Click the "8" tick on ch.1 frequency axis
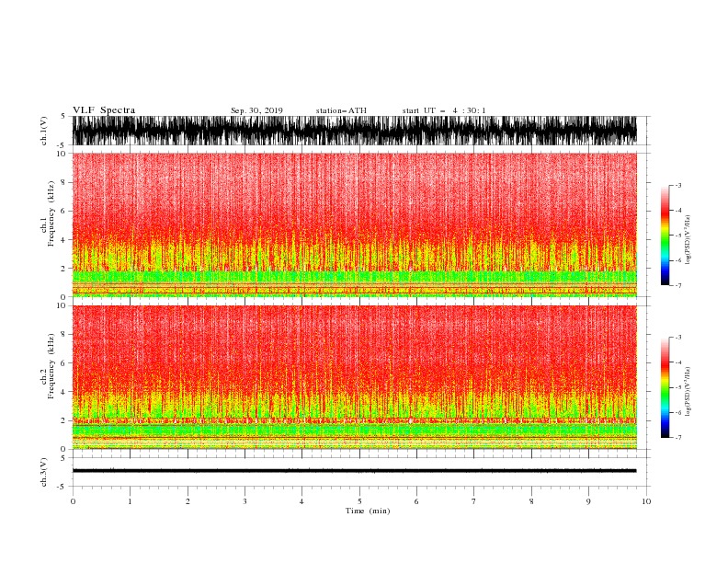728x563 pixels. click(63, 182)
